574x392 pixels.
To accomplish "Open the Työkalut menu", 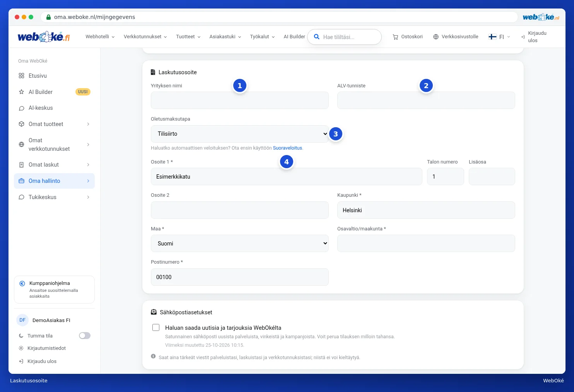I will (263, 37).
